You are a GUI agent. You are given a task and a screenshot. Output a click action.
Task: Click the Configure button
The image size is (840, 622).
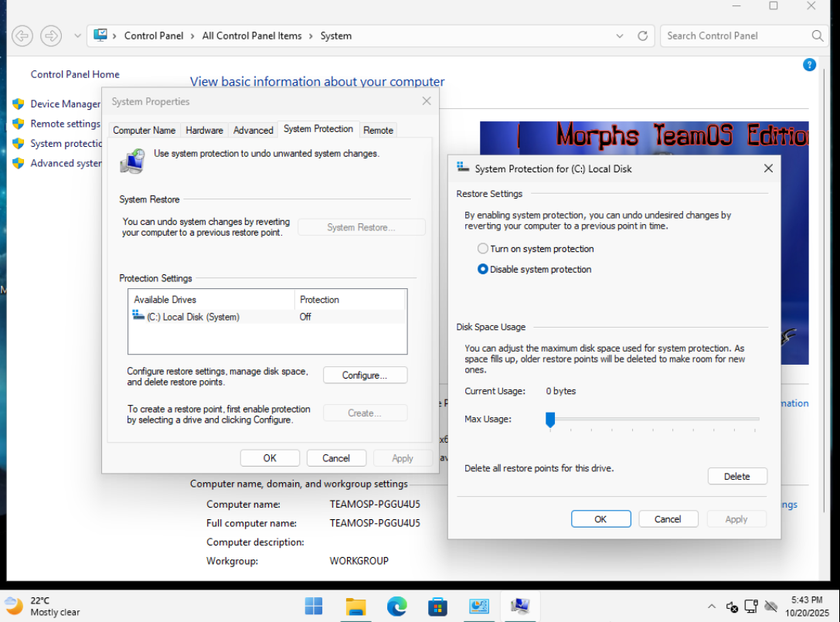[365, 375]
